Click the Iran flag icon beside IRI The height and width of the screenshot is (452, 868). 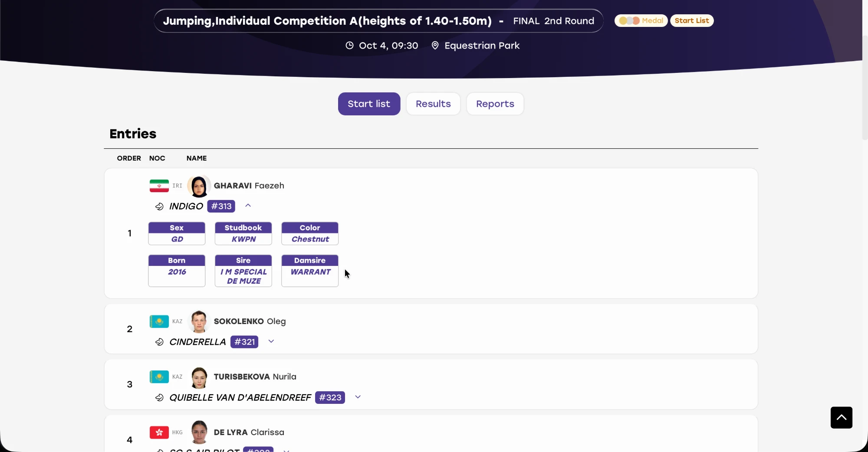(x=159, y=186)
